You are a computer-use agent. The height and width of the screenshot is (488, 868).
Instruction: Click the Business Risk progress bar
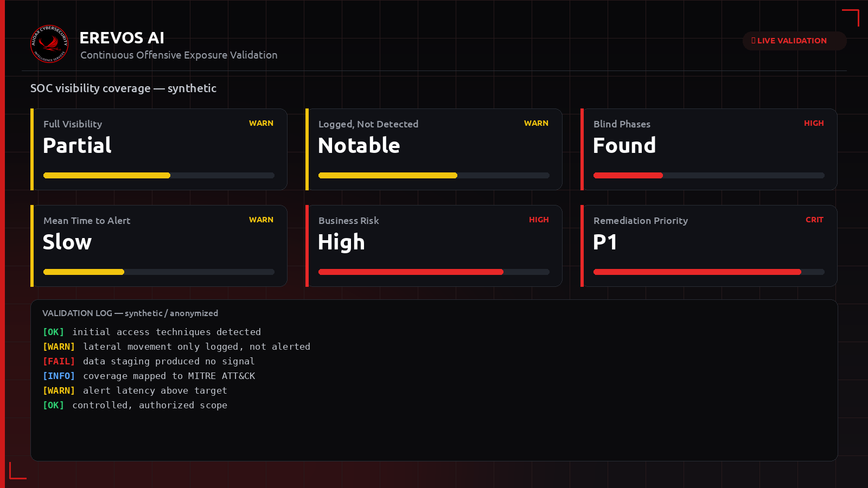coord(434,272)
